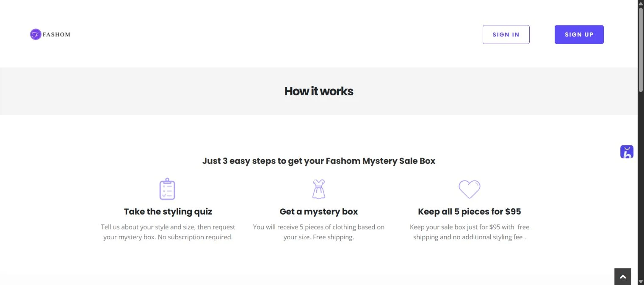Click the 'How it works' heading

(x=319, y=91)
